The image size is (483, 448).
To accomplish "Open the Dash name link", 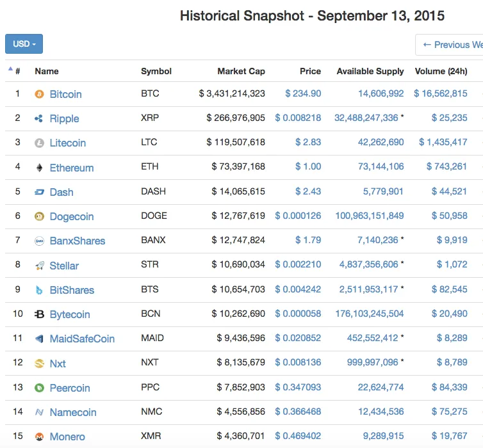I will [61, 192].
